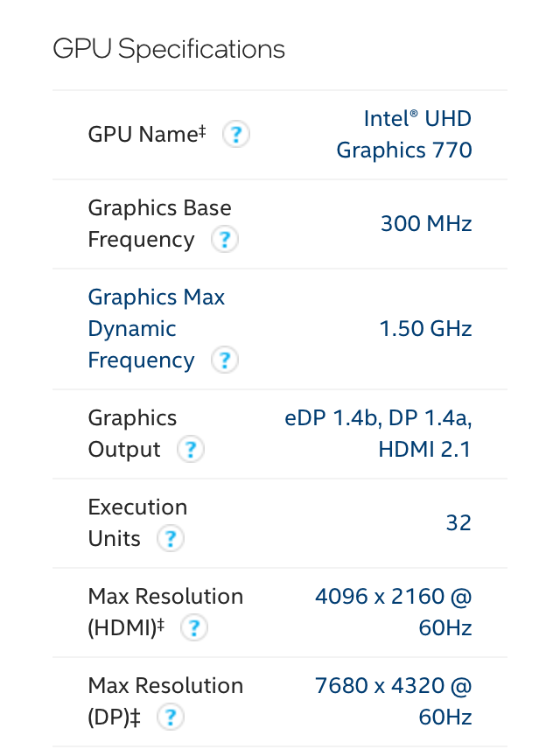The height and width of the screenshot is (749, 560).
Task: Show help for Graphics Max Dynamic Frequency
Action: pyautogui.click(x=225, y=360)
